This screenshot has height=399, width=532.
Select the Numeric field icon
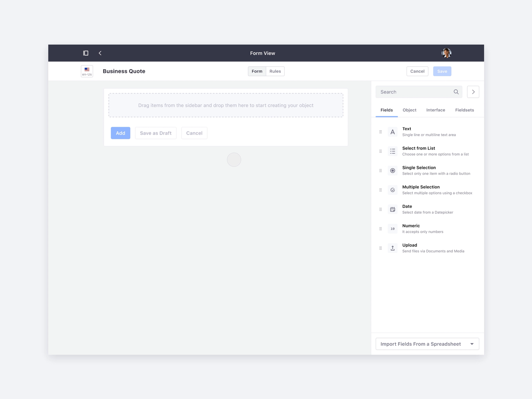[x=393, y=228]
